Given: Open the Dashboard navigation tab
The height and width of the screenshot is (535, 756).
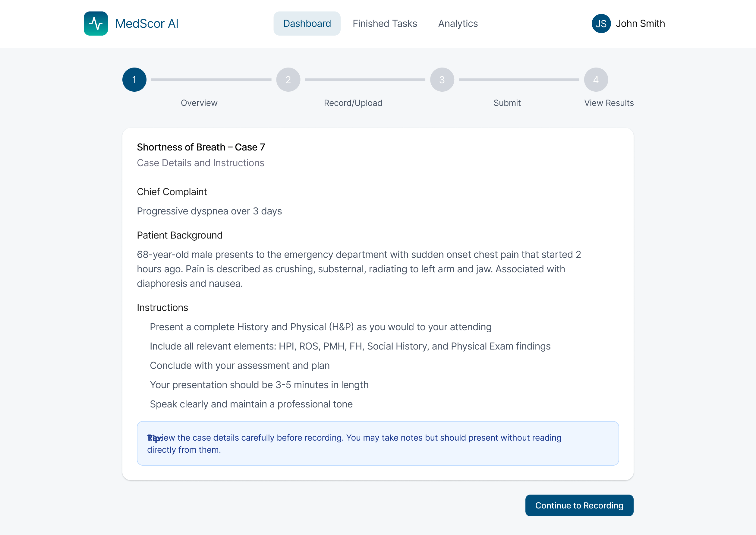Looking at the screenshot, I should [307, 24].
